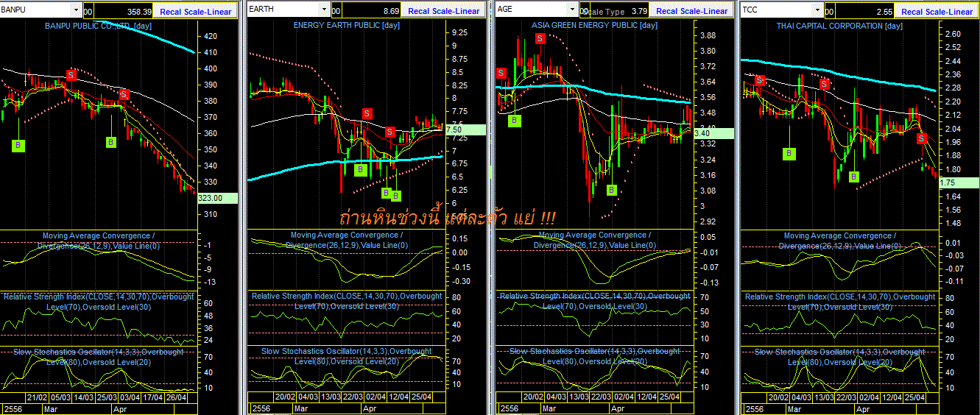The height and width of the screenshot is (415, 980).
Task: Click the 3.88 price level on AGE scale
Action: coord(708,35)
